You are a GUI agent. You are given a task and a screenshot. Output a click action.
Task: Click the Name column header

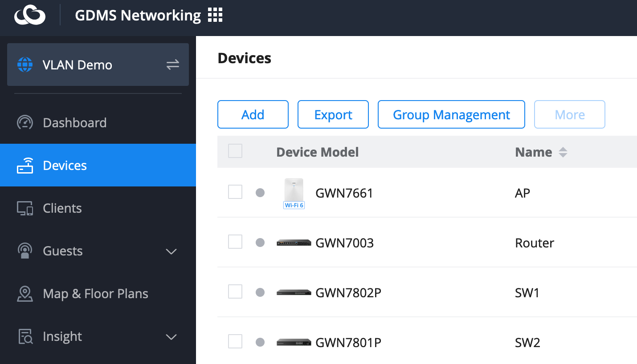point(534,152)
